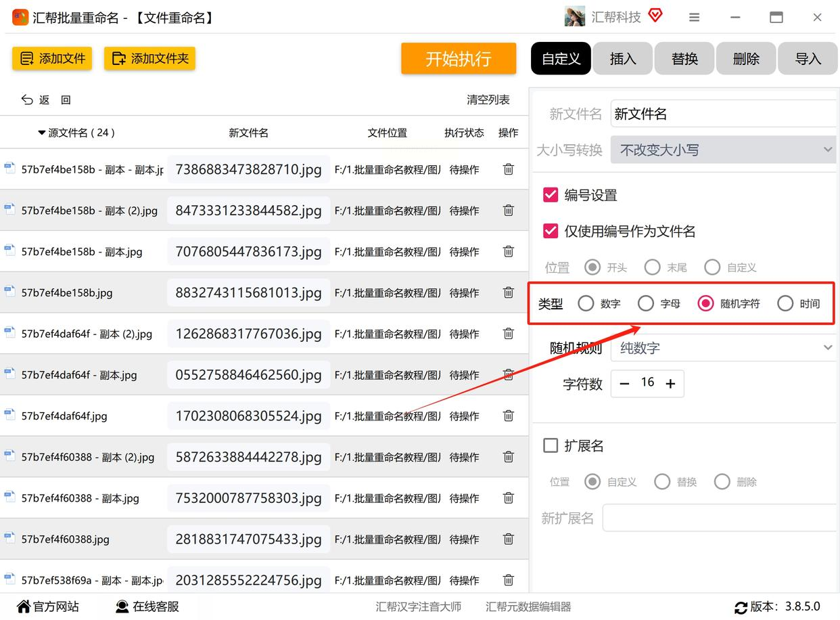Screen dimensions: 840x620
Task: Remove 7076805447836173.jpg using trash icon
Action: coord(509,252)
